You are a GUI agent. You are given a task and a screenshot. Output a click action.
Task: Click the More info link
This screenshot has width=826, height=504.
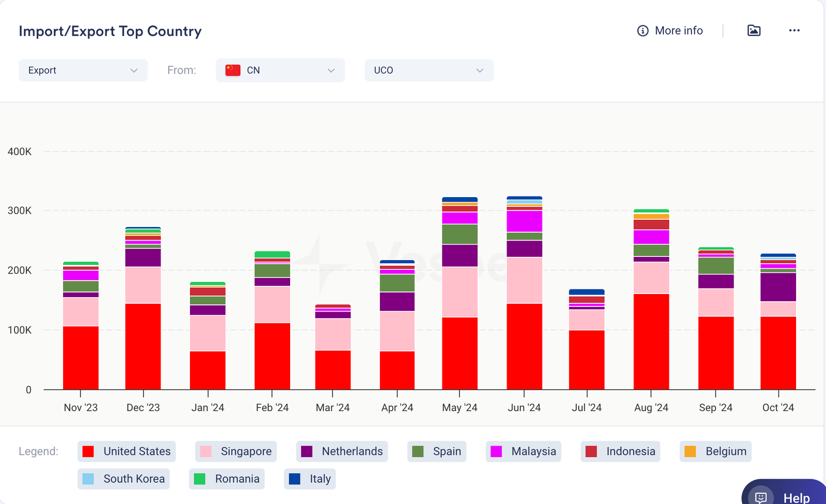tap(678, 31)
